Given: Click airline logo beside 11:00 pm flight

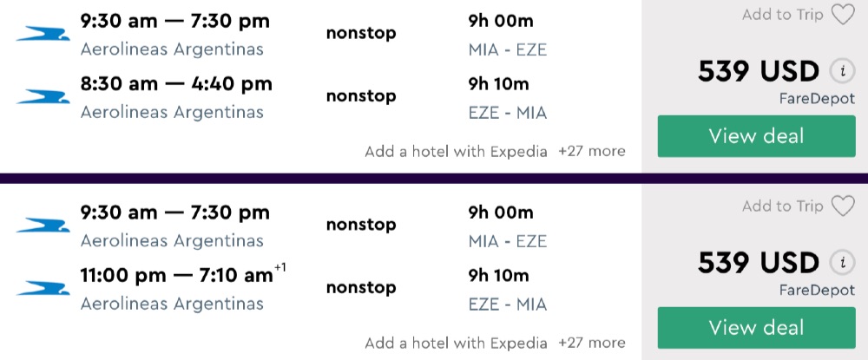Looking at the screenshot, I should 43,288.
